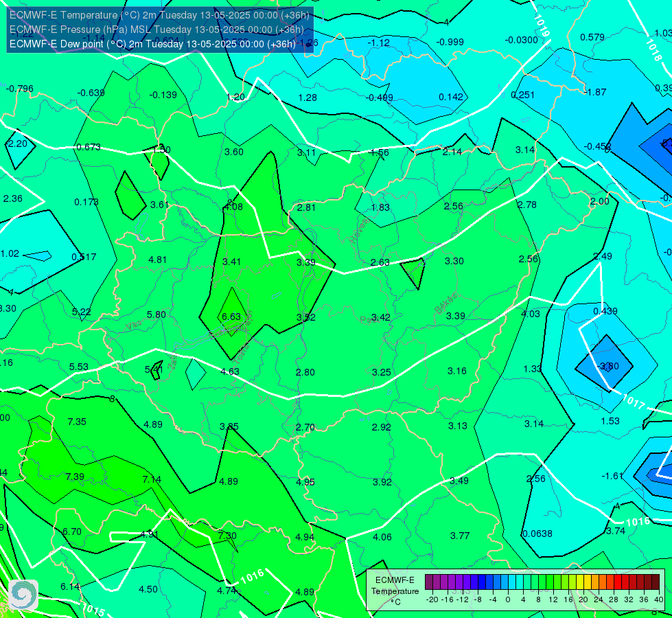This screenshot has width=672, height=618.
Task: Click the 1017 isobar label
Action: [x=633, y=402]
